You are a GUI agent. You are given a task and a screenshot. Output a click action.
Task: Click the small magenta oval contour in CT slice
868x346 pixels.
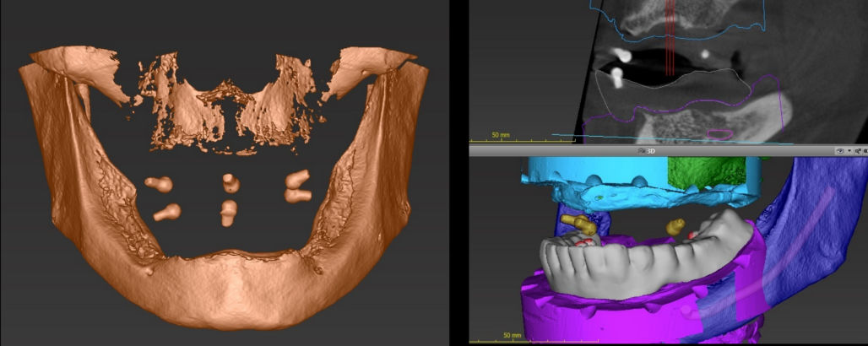(x=719, y=133)
